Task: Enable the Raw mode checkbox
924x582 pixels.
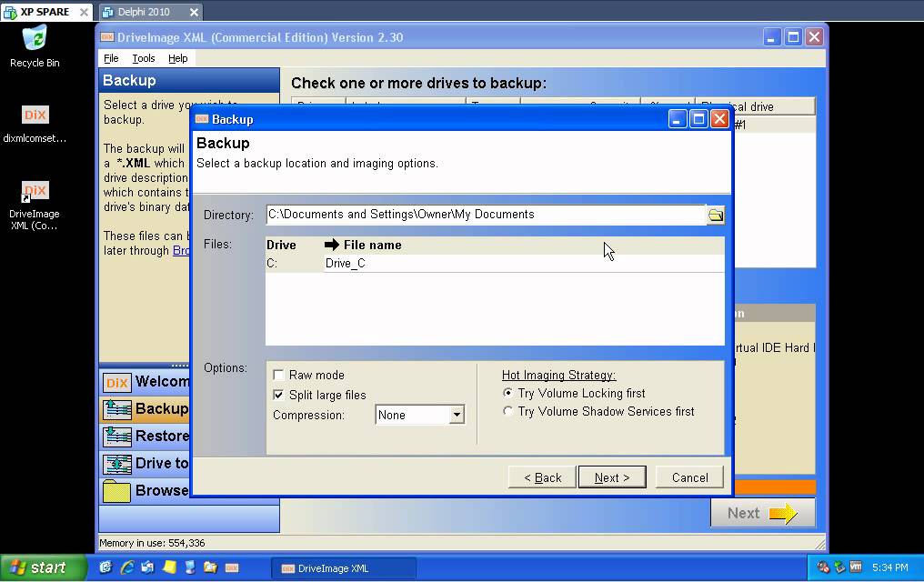Action: (x=278, y=375)
